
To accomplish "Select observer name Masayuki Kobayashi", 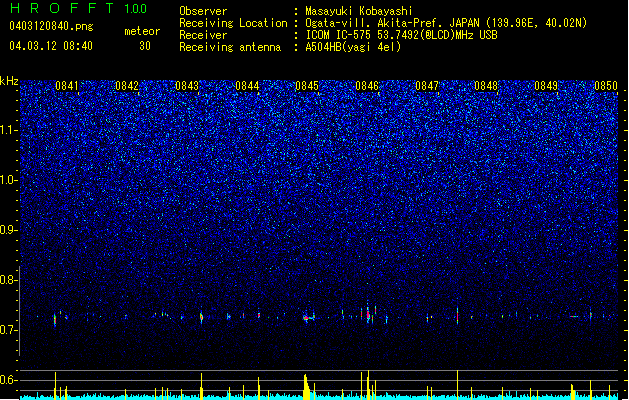I will coord(359,11).
